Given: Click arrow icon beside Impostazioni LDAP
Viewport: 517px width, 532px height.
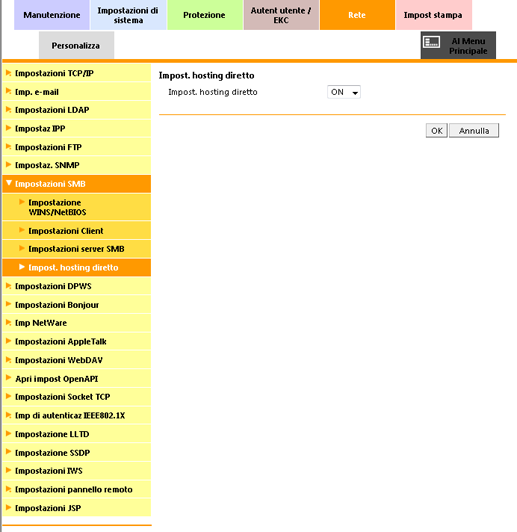Looking at the screenshot, I should pos(9,110).
